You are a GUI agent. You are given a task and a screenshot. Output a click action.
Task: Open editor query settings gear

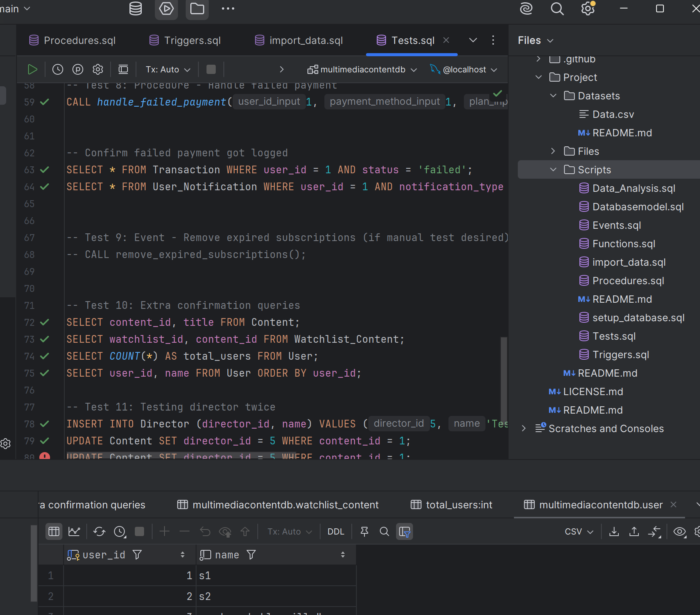coord(98,69)
